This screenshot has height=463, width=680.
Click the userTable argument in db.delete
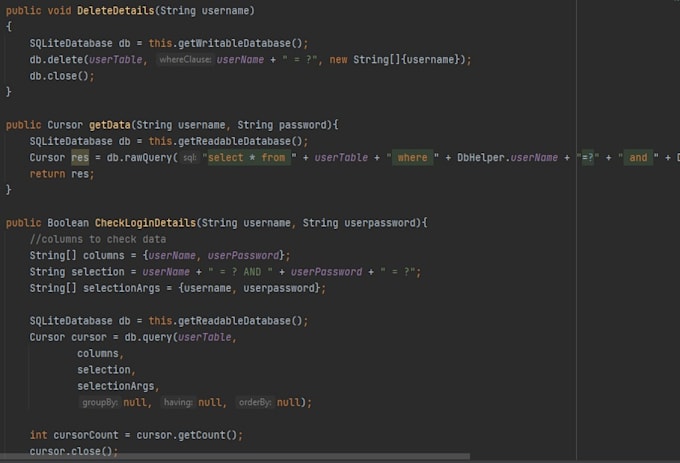click(x=115, y=59)
